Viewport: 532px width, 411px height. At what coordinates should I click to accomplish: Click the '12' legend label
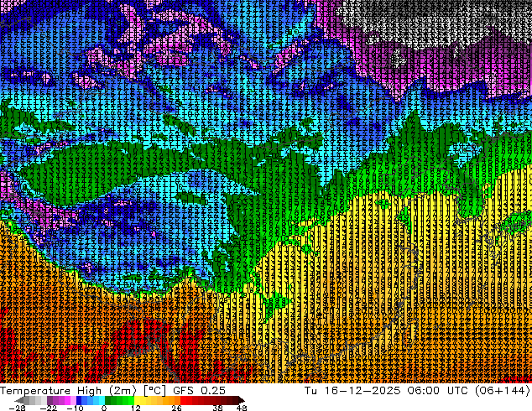click(x=136, y=408)
